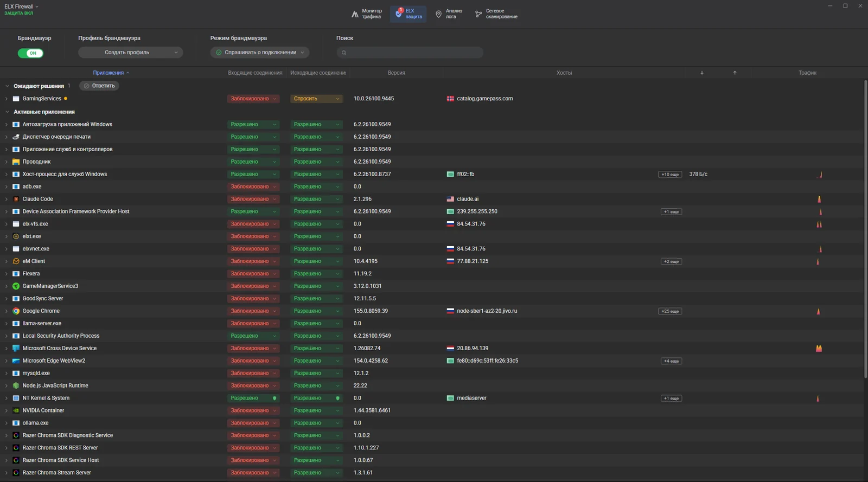Click the GameManagerService3 app icon
Viewport: 868px width, 482px height.
[16, 286]
